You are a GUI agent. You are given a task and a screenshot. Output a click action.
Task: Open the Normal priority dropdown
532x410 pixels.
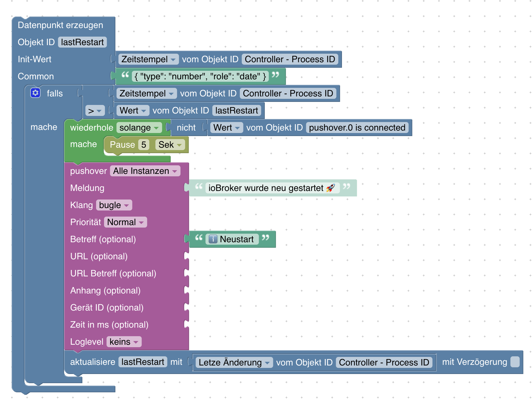pos(125,222)
